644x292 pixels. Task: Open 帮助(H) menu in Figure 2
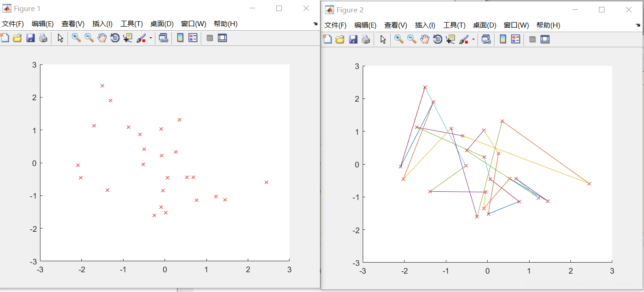point(548,25)
